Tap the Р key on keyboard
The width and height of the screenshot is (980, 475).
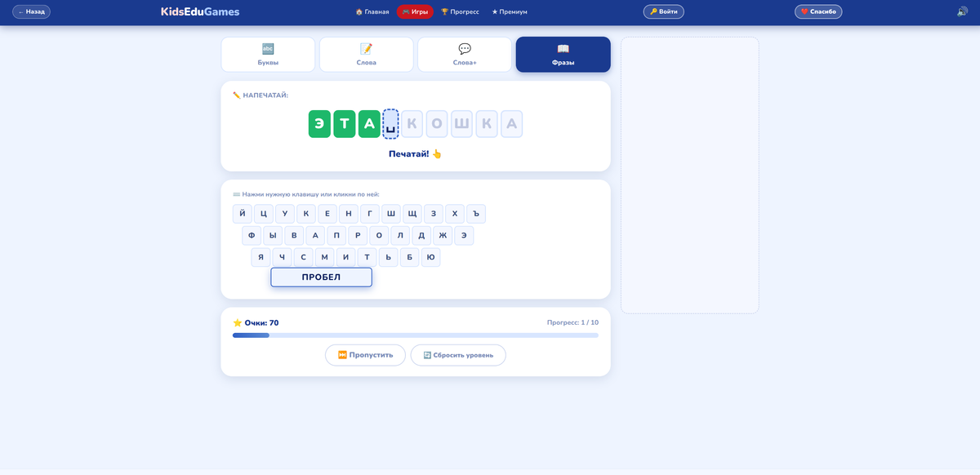358,236
